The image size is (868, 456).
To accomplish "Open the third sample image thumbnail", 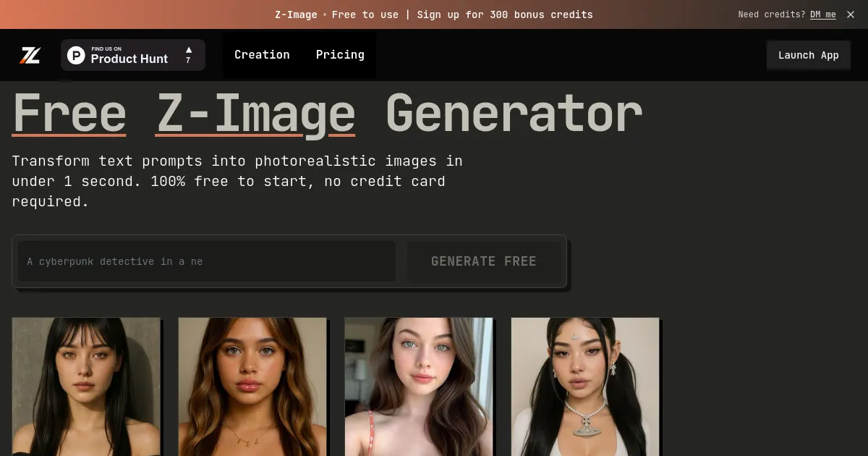I will pyautogui.click(x=419, y=387).
